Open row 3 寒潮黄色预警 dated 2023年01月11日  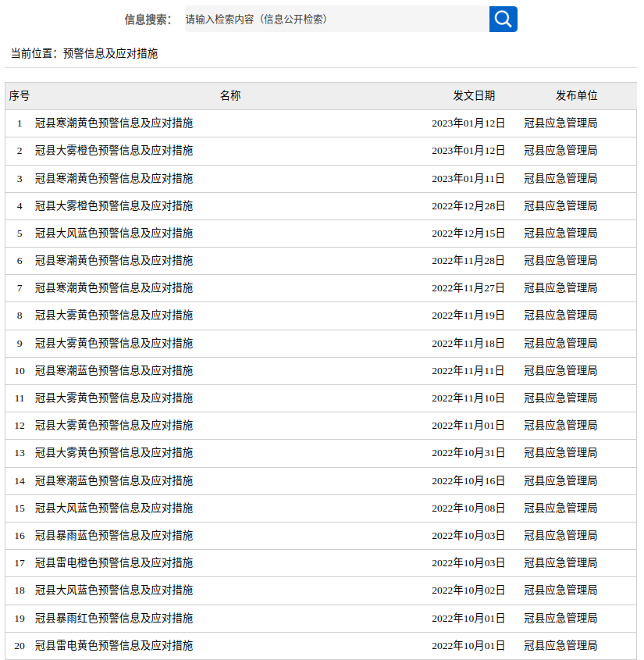pyautogui.click(x=114, y=178)
